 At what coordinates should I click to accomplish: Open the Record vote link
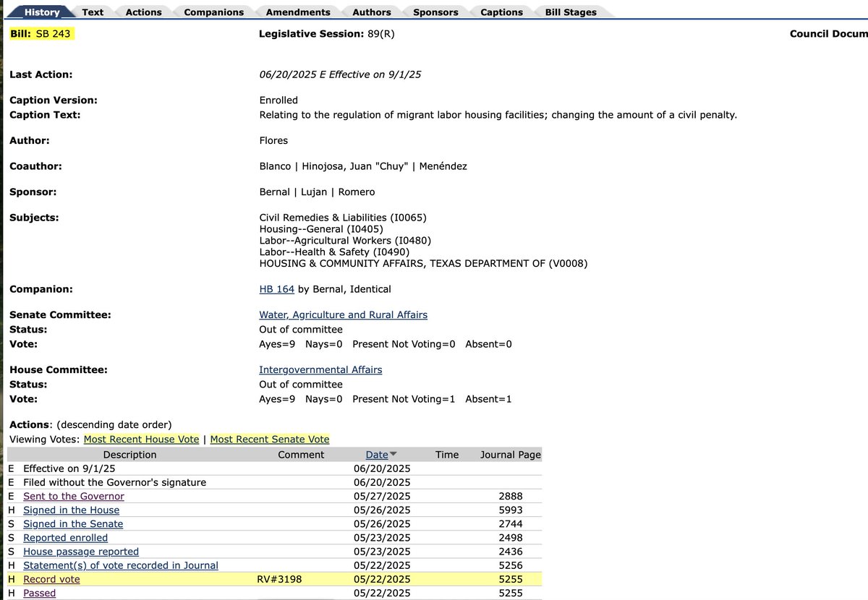click(x=51, y=580)
